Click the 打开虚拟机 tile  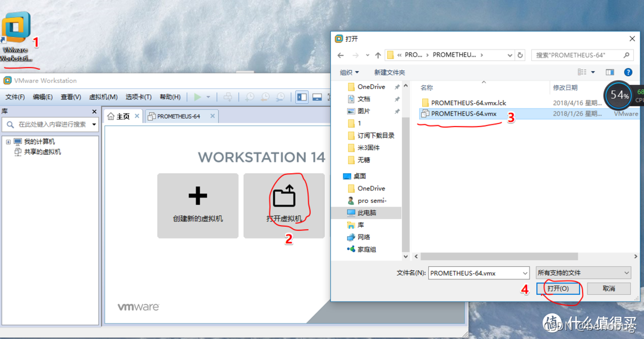point(284,205)
